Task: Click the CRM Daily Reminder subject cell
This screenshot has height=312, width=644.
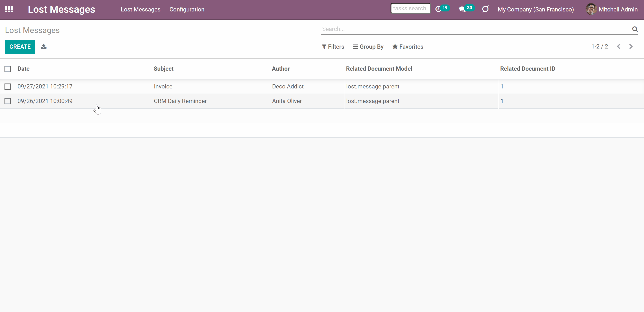Action: (x=180, y=101)
